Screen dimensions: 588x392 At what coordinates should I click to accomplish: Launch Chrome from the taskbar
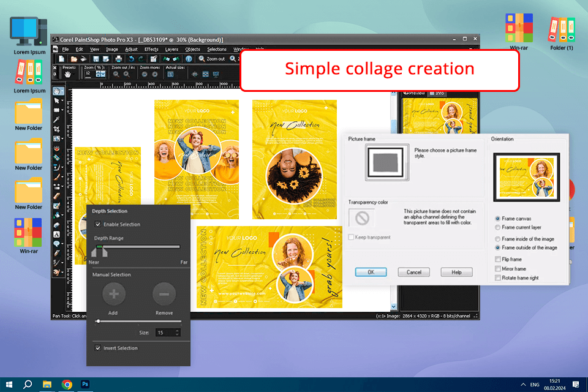pos(67,384)
